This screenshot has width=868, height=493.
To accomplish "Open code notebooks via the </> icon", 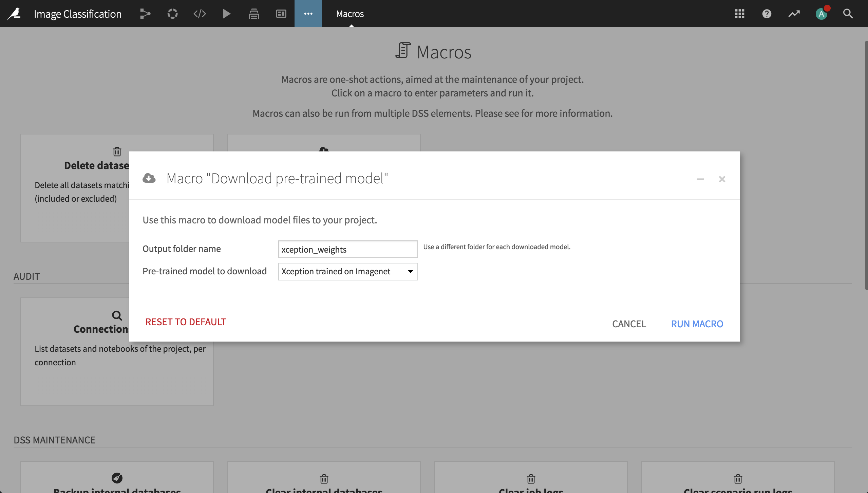I will [x=199, y=14].
